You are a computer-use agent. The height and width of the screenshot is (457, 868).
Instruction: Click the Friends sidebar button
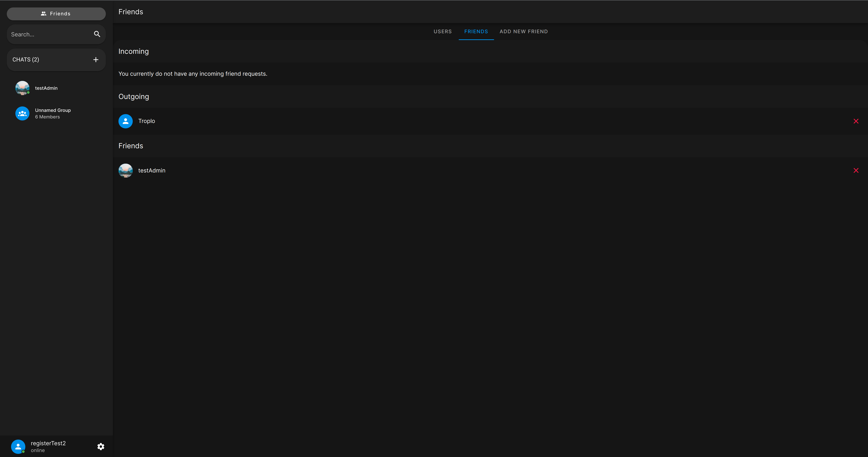coord(56,14)
